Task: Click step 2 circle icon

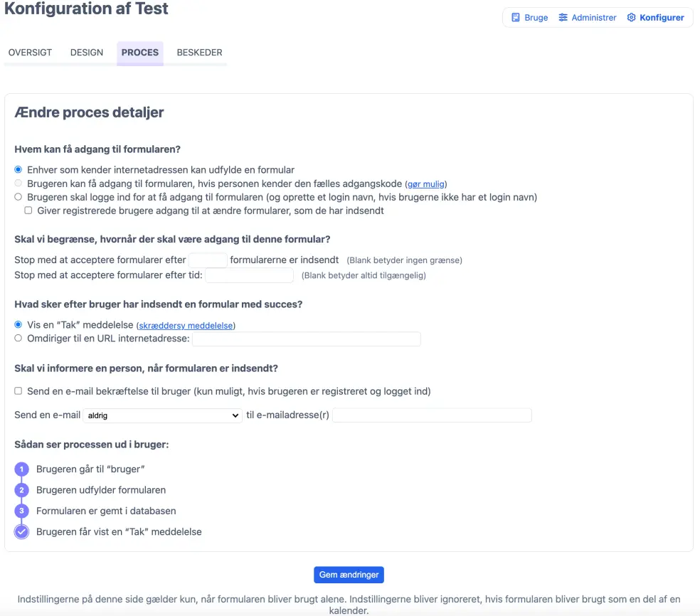Action: coord(21,490)
